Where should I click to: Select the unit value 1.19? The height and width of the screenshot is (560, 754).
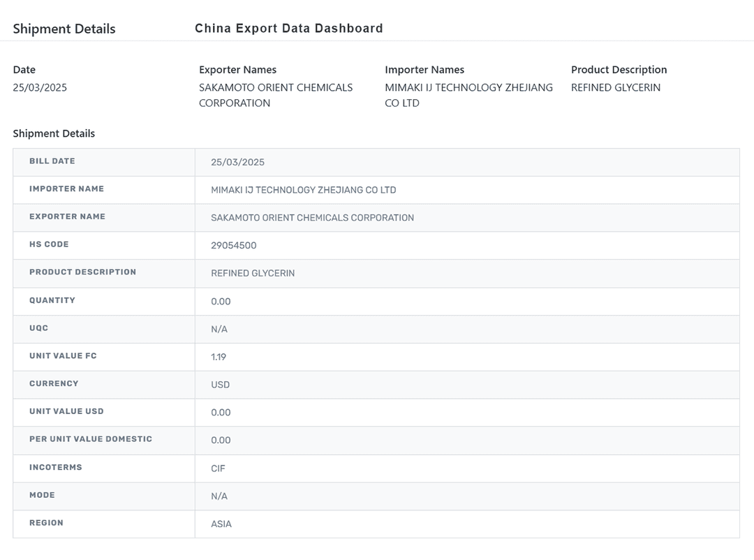(219, 357)
